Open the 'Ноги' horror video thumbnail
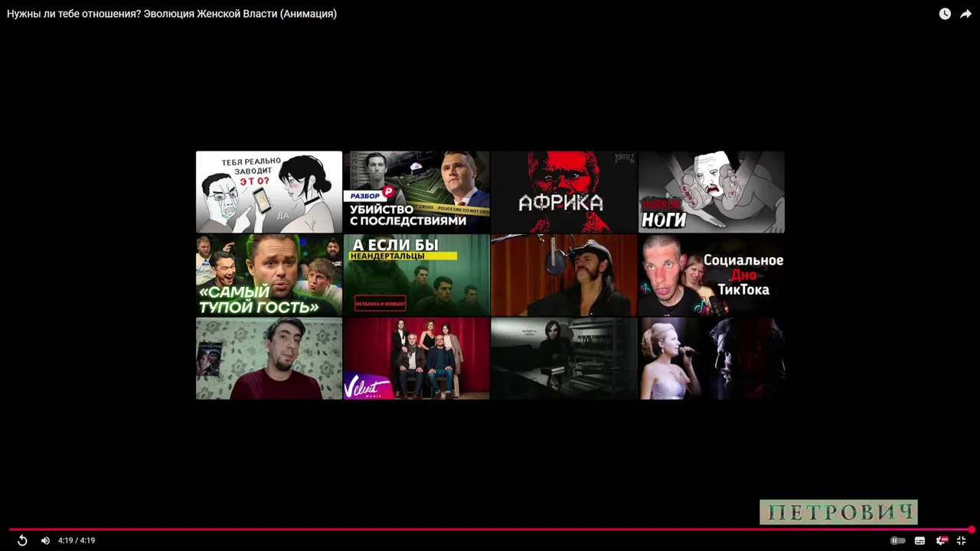This screenshot has height=551, width=980. pyautogui.click(x=712, y=191)
